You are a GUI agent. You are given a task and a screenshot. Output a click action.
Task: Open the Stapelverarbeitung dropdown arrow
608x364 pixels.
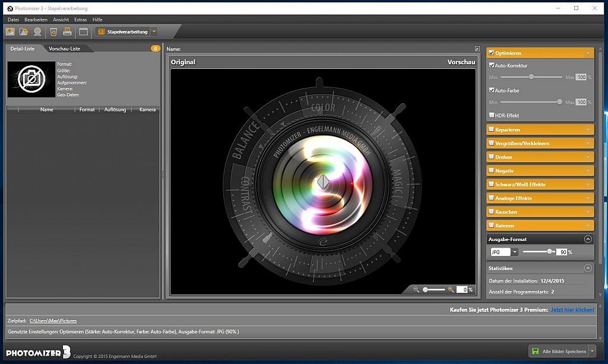coord(154,32)
